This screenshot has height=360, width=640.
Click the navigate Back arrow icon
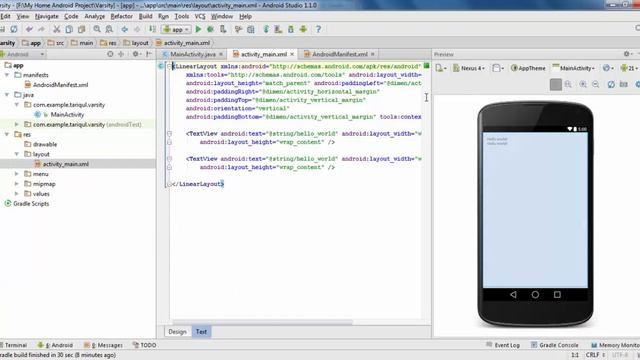(124, 29)
